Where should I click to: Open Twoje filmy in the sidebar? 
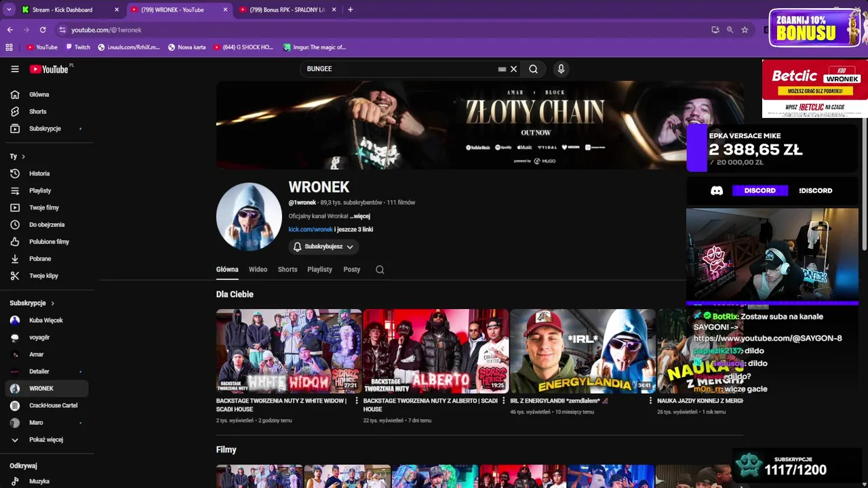(x=45, y=207)
